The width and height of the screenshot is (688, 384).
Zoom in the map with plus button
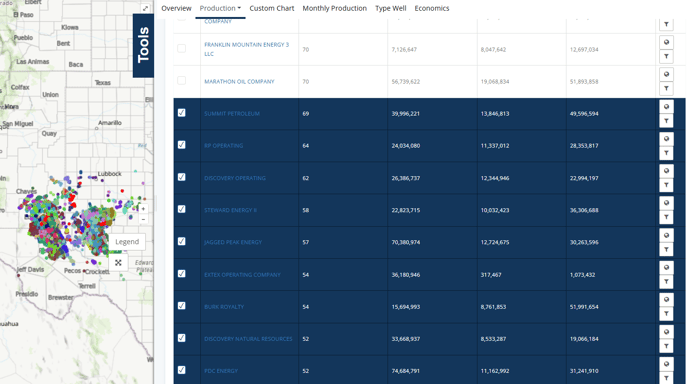[143, 209]
